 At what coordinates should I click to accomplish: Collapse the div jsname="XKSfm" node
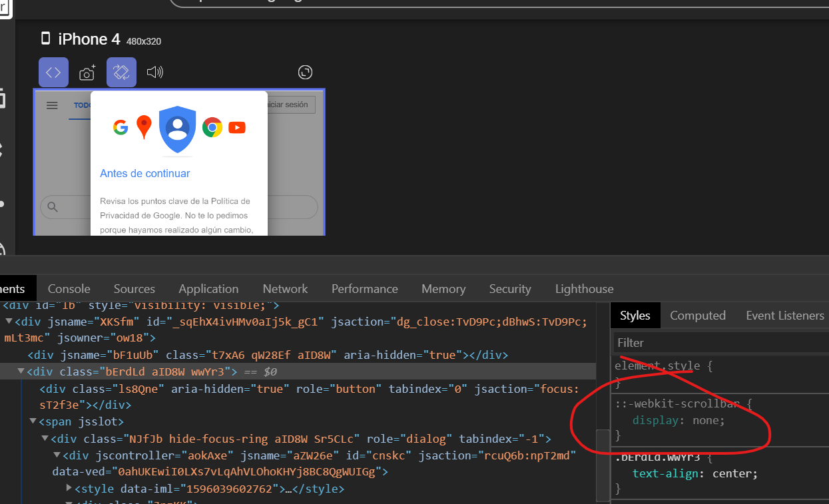click(x=9, y=322)
